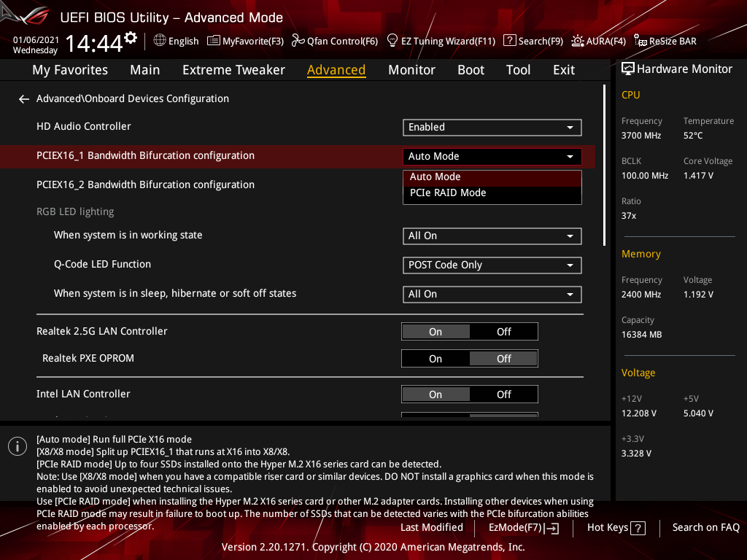Open AURA(F4) lighting icon

(x=578, y=41)
